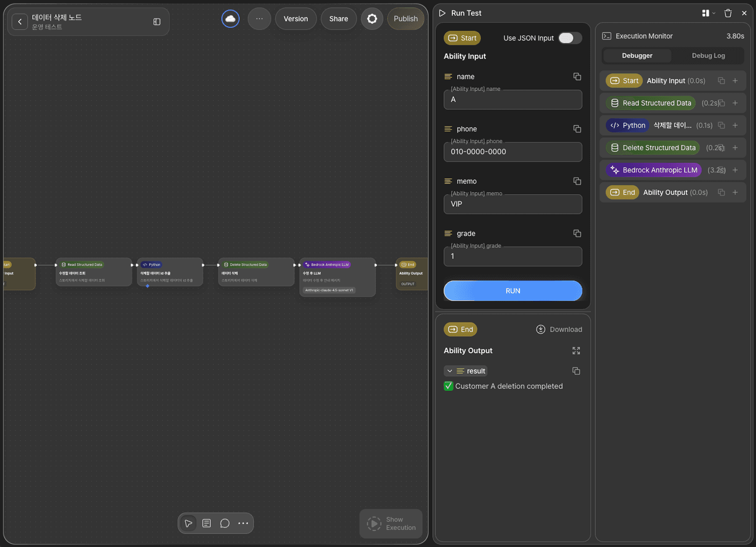Click the Start badge in Ability Input
The image size is (756, 547).
tap(462, 38)
